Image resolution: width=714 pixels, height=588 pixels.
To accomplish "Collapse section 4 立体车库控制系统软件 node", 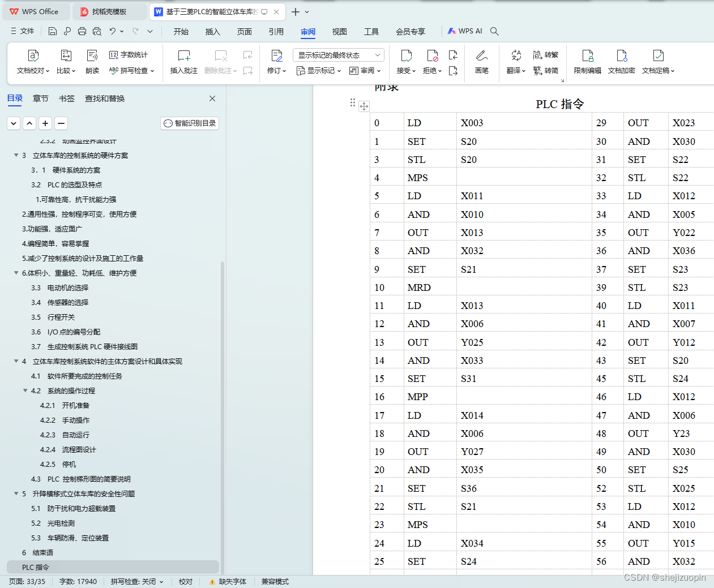I will [x=16, y=361].
